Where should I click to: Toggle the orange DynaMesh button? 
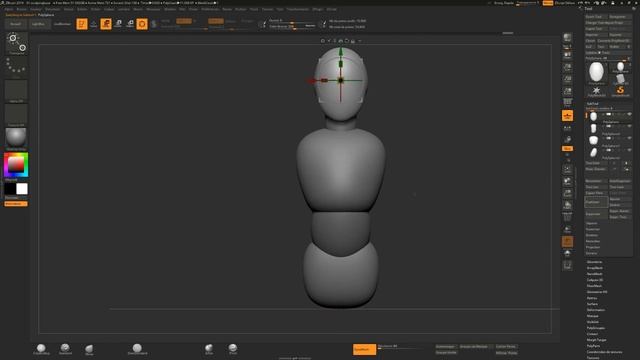(x=364, y=349)
